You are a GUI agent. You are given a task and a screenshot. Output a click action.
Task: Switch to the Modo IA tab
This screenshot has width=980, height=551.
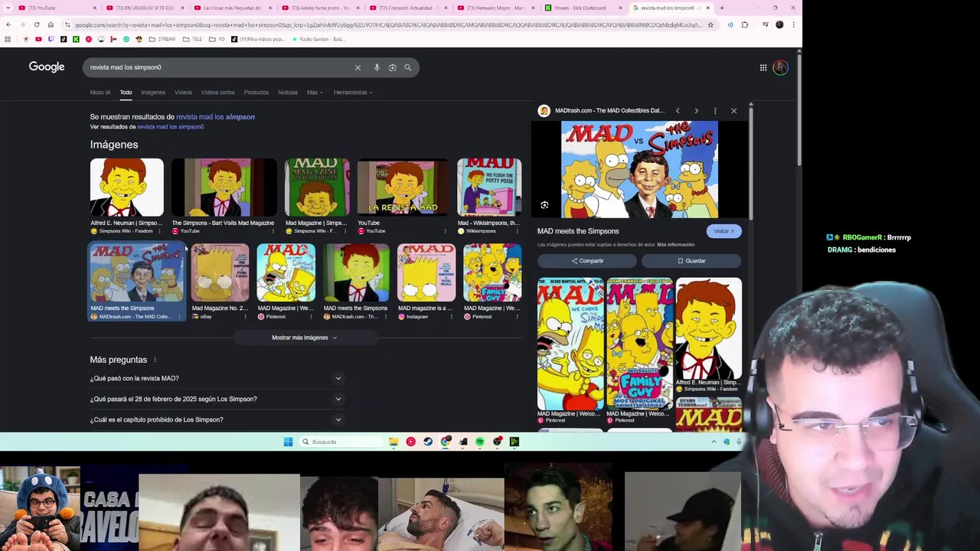[100, 93]
